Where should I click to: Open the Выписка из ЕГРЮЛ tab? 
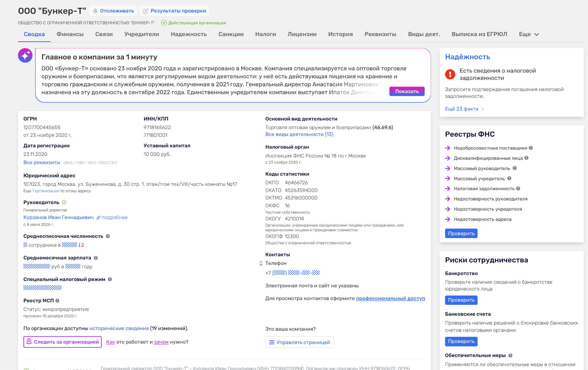[479, 34]
